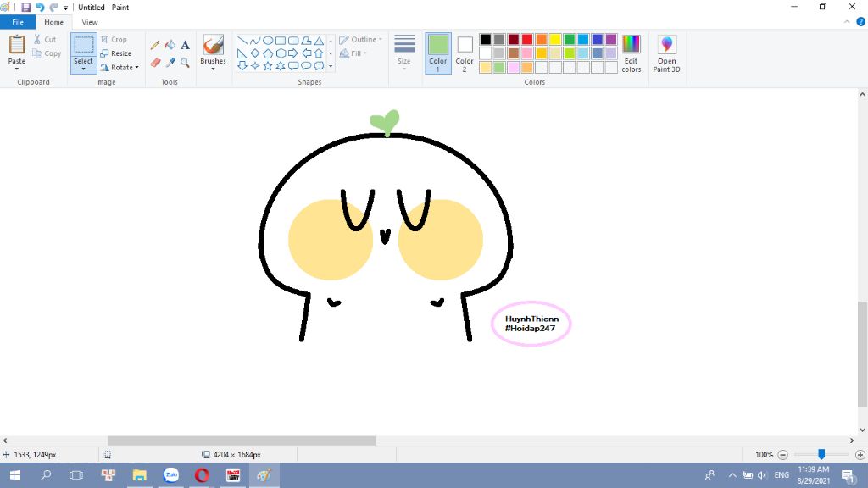The image size is (868, 488).
Task: Choose the Right triangle shape
Action: (x=242, y=53)
